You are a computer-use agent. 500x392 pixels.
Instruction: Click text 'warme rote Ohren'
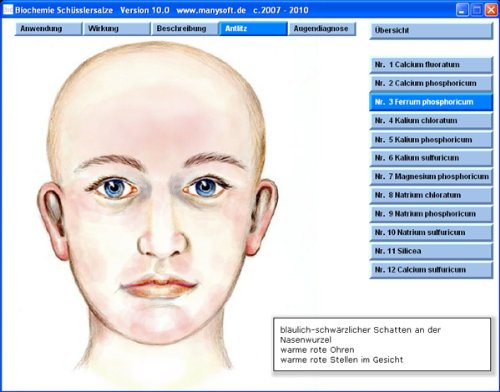(317, 350)
